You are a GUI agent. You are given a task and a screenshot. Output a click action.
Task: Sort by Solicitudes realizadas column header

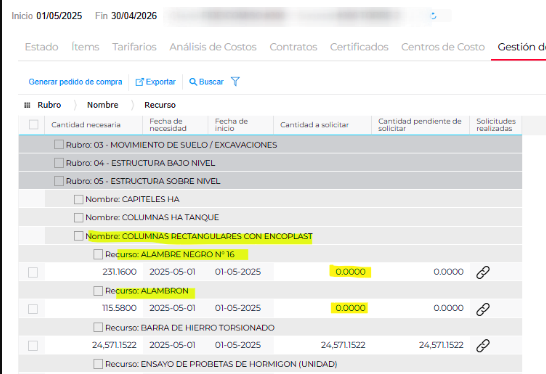[496, 125]
